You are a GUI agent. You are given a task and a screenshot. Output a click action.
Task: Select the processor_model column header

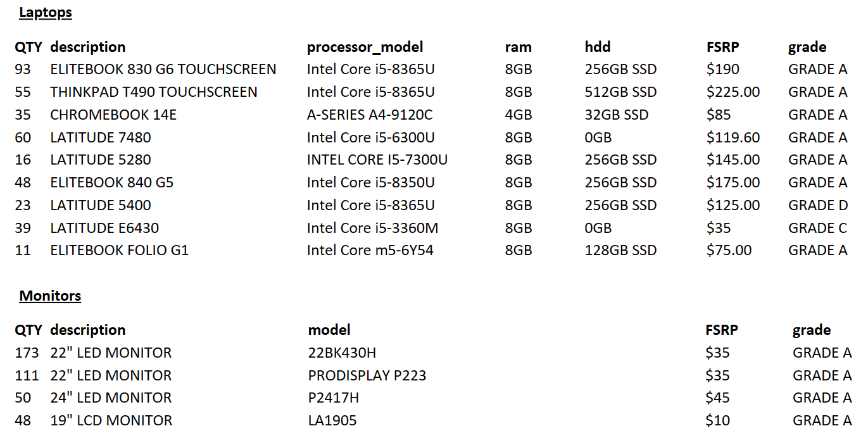(365, 47)
